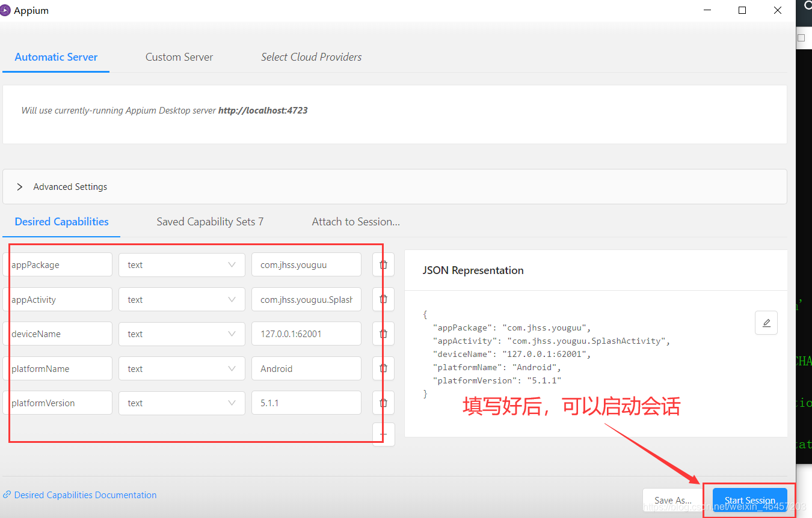The width and height of the screenshot is (812, 518).
Task: Open the Select Cloud Providers tab
Action: point(312,57)
